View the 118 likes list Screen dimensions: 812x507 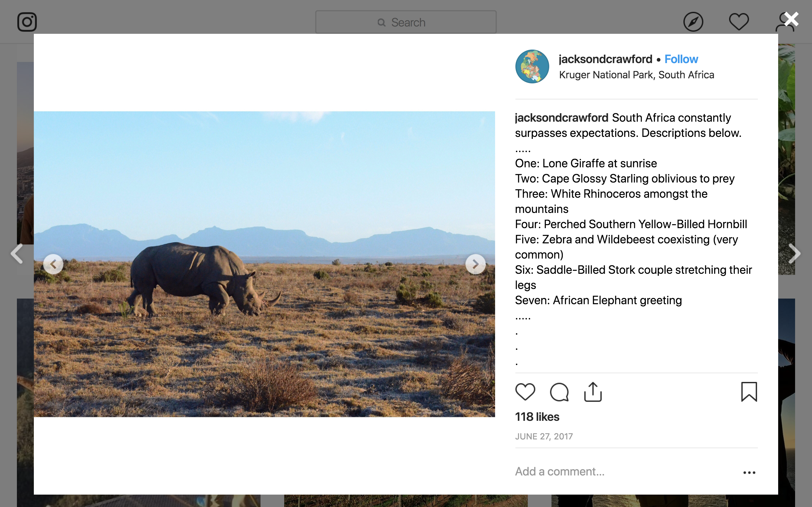tap(537, 417)
